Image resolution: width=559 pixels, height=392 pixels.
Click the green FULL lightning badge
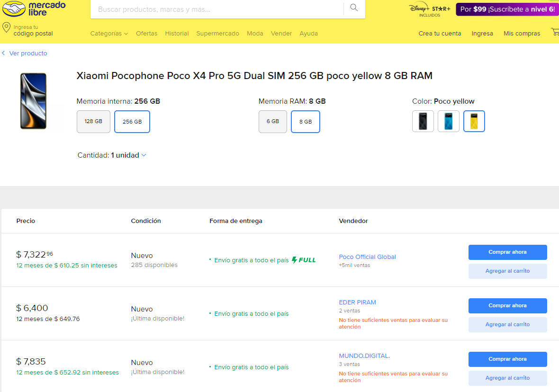[304, 260]
